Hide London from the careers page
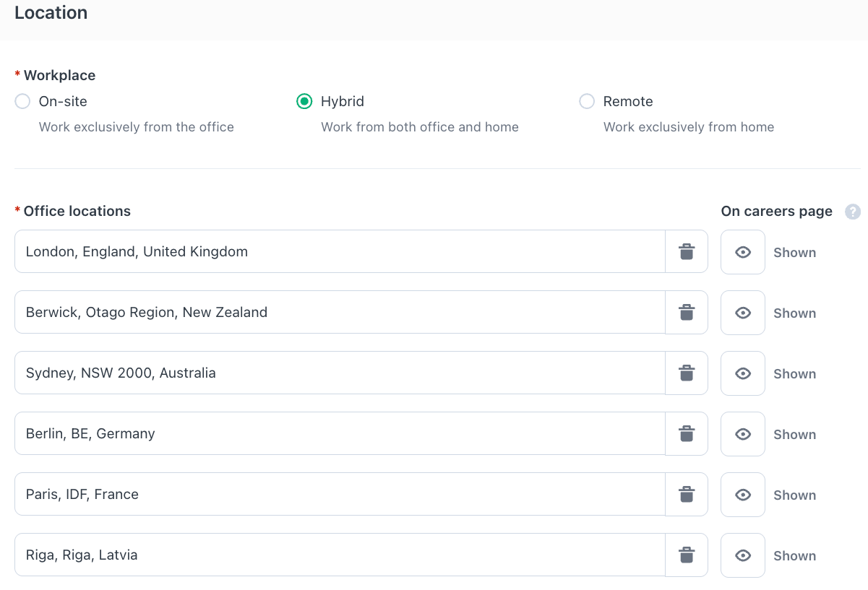The image size is (868, 590). [x=742, y=251]
